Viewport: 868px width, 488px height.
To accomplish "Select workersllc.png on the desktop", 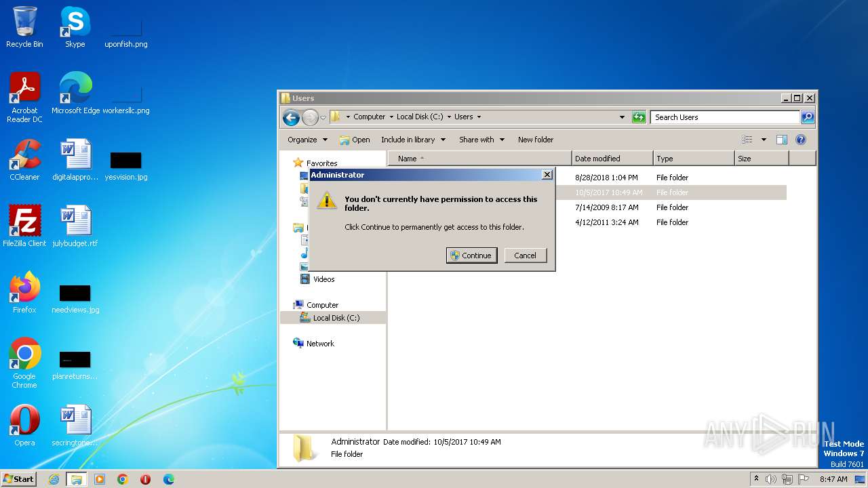I will click(x=126, y=100).
